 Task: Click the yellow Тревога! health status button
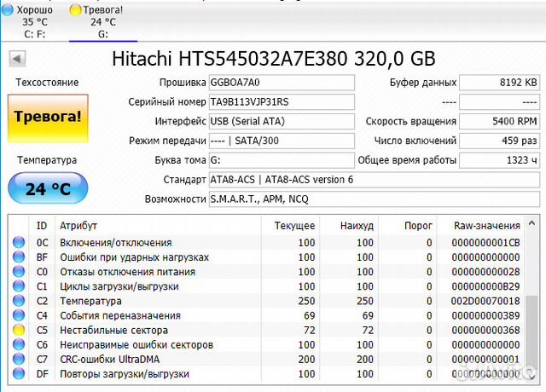coord(48,118)
